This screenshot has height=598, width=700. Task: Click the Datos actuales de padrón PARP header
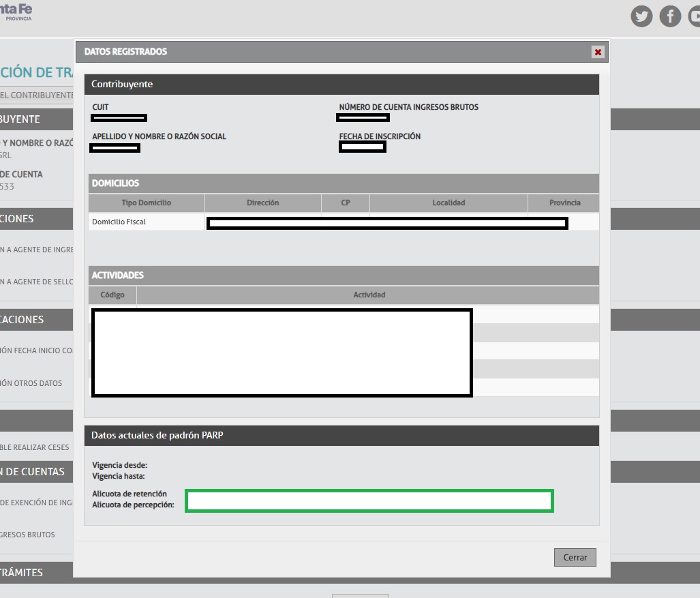pyautogui.click(x=341, y=436)
